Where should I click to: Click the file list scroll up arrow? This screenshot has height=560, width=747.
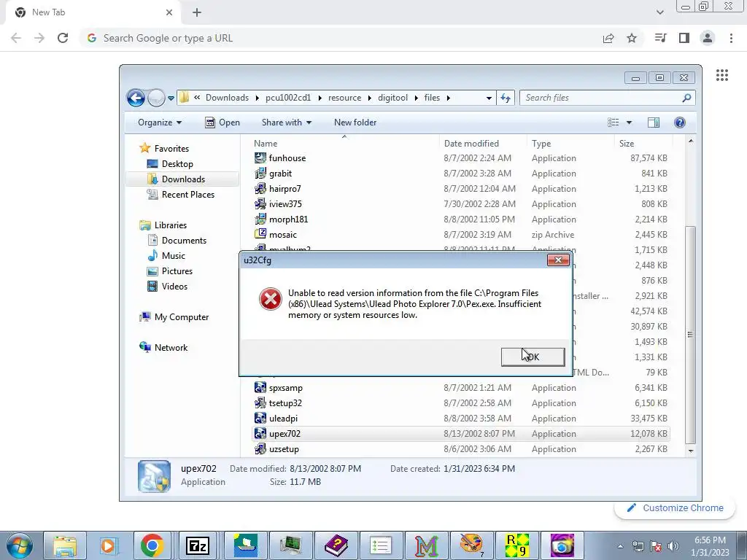[691, 141]
